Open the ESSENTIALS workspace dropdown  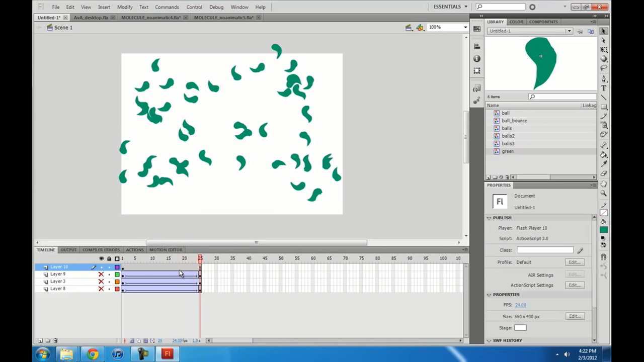coord(451,7)
